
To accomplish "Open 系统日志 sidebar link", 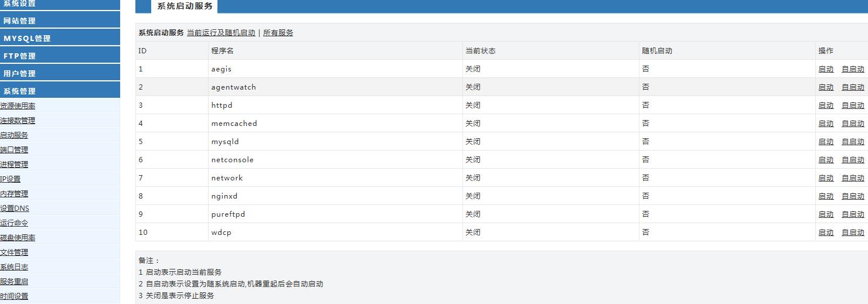I will pos(14,267).
